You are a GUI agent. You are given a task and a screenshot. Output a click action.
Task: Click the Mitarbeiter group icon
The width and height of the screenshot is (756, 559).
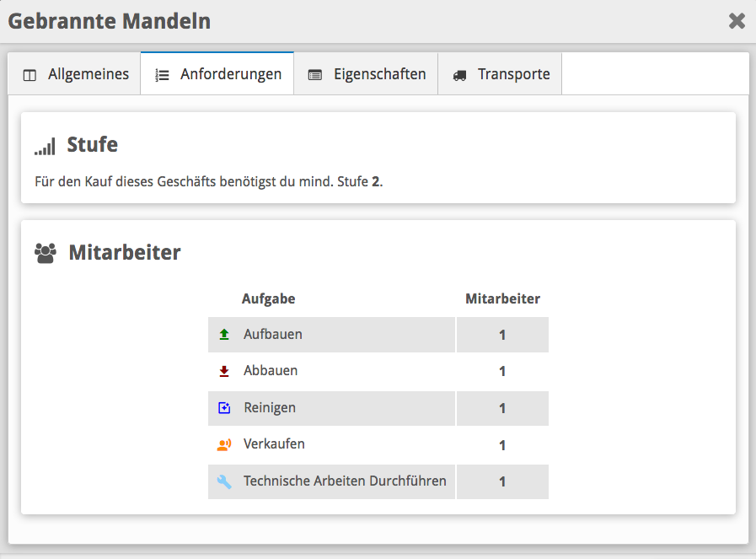pos(45,252)
